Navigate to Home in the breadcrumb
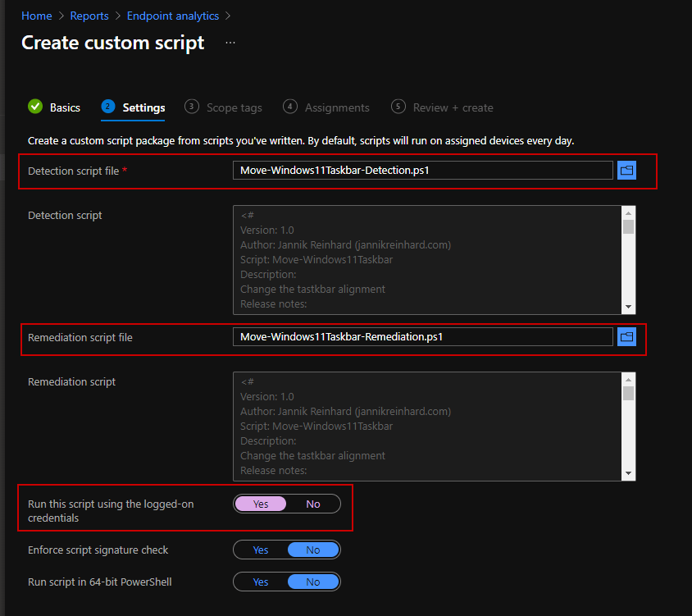 37,16
